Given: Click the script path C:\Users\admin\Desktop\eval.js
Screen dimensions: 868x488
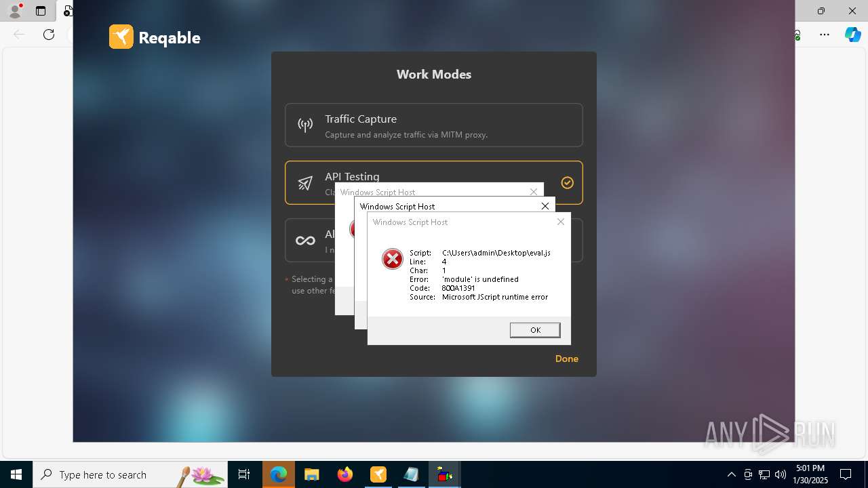Looking at the screenshot, I should point(496,253).
